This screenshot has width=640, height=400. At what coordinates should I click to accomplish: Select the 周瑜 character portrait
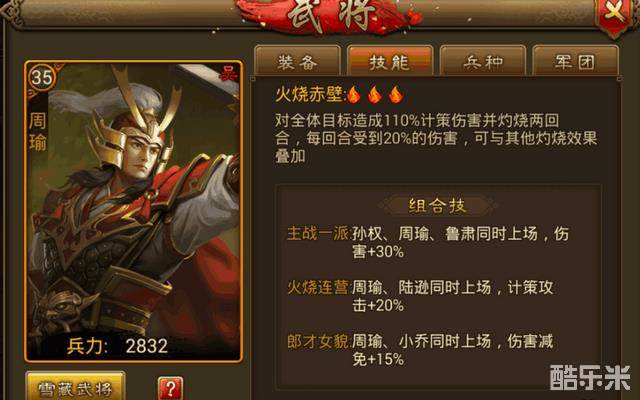click(134, 211)
